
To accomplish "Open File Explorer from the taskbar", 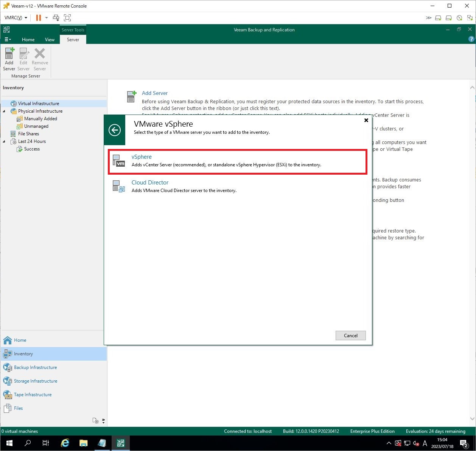I will click(x=83, y=443).
